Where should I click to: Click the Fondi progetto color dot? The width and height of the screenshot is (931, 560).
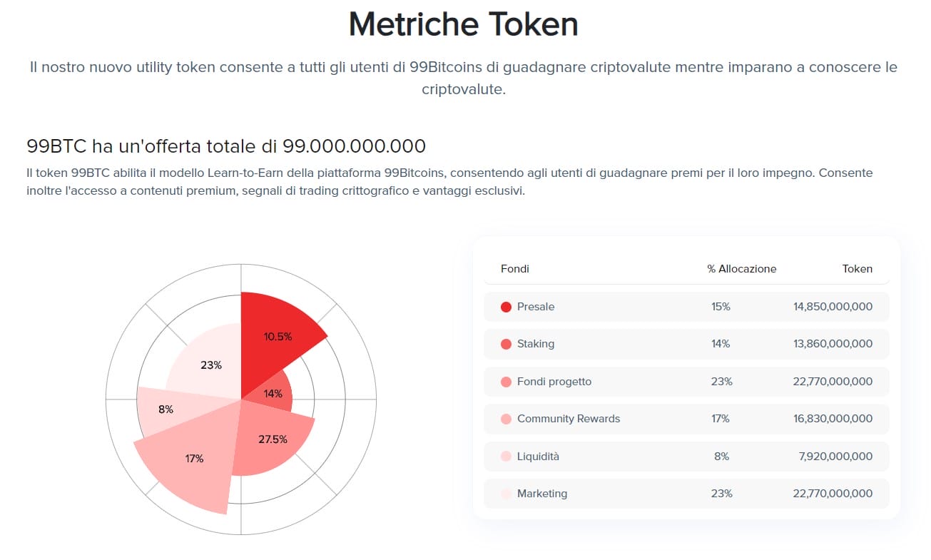pyautogui.click(x=507, y=382)
